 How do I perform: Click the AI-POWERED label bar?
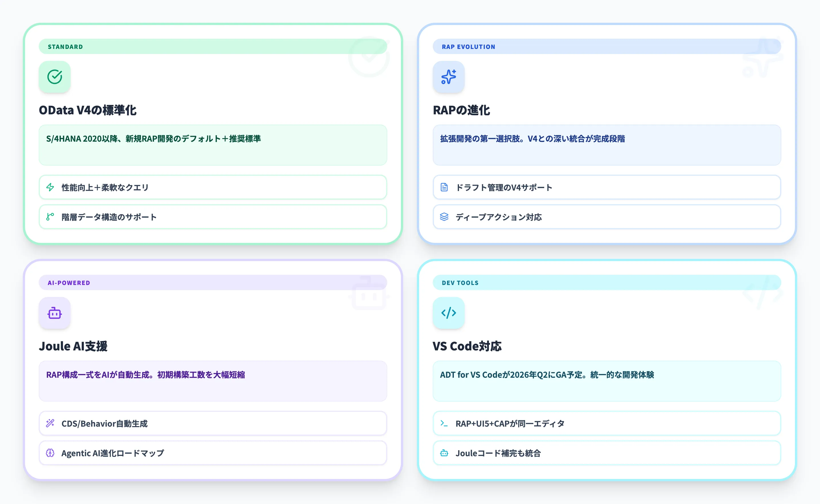[x=68, y=282]
